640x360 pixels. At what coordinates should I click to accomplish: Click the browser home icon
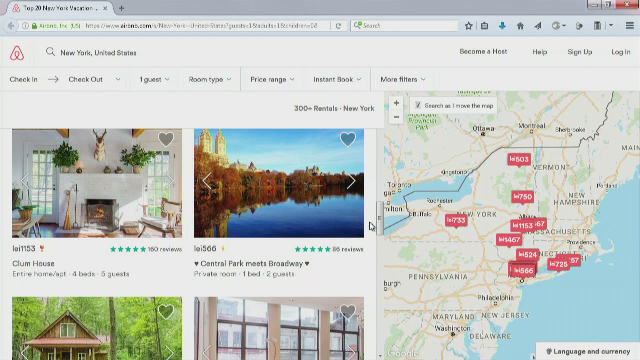tap(520, 26)
